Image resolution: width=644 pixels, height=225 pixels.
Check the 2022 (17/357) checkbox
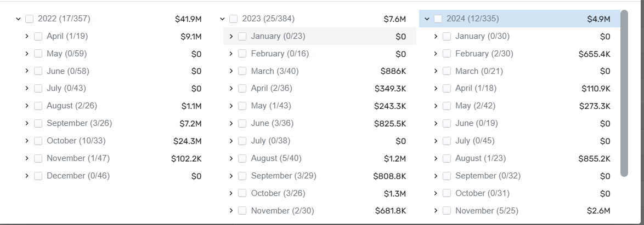click(x=30, y=19)
